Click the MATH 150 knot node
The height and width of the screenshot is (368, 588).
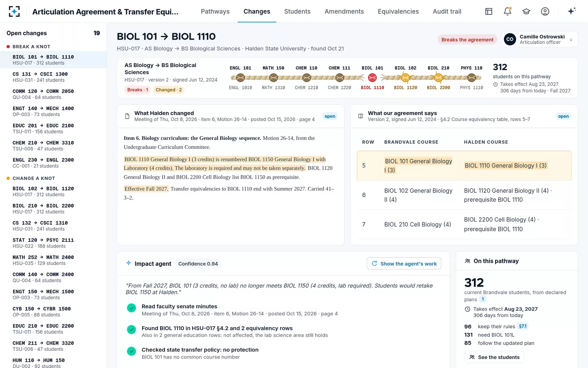click(x=274, y=77)
